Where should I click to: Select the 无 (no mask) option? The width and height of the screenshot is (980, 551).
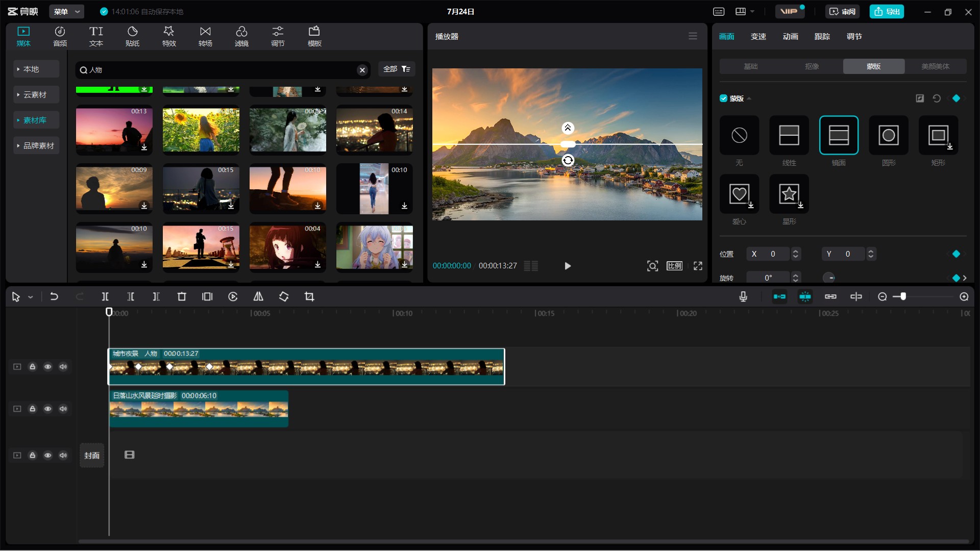739,135
